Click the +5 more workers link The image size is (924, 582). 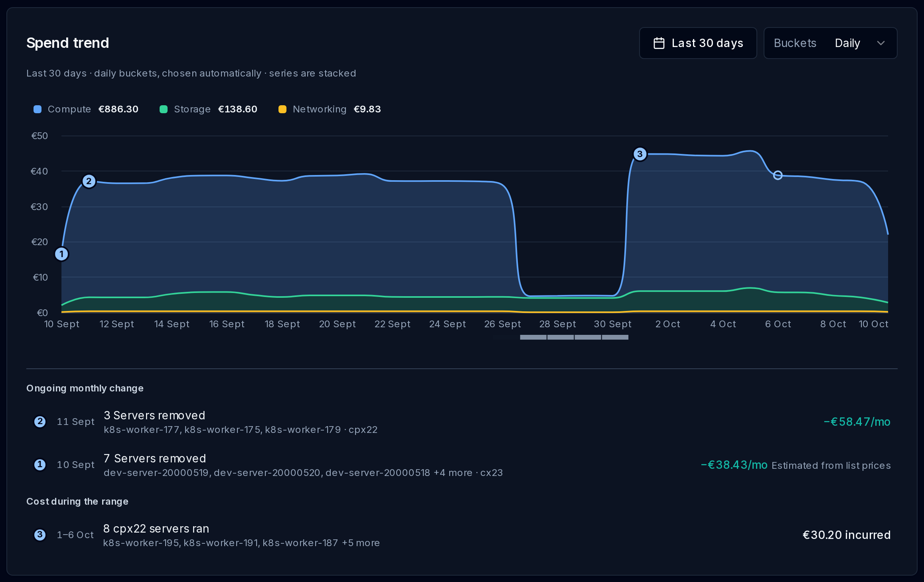[x=361, y=543]
